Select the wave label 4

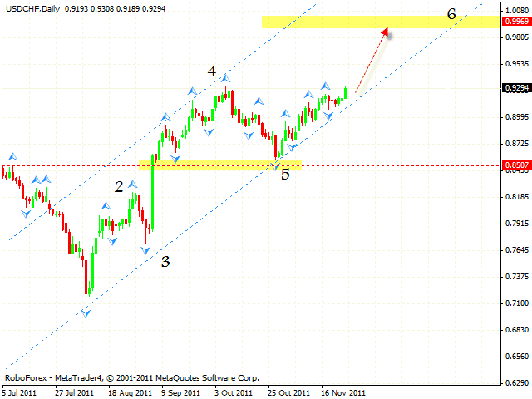(212, 72)
